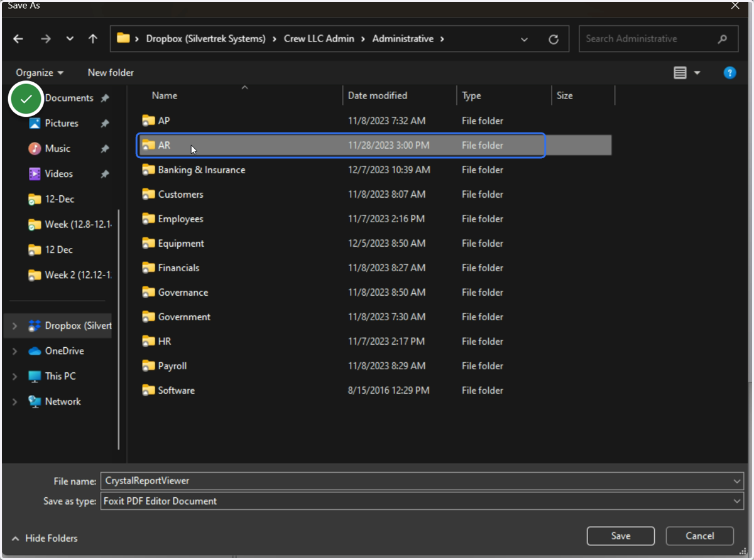
Task: Select the Customers folder icon
Action: click(148, 194)
